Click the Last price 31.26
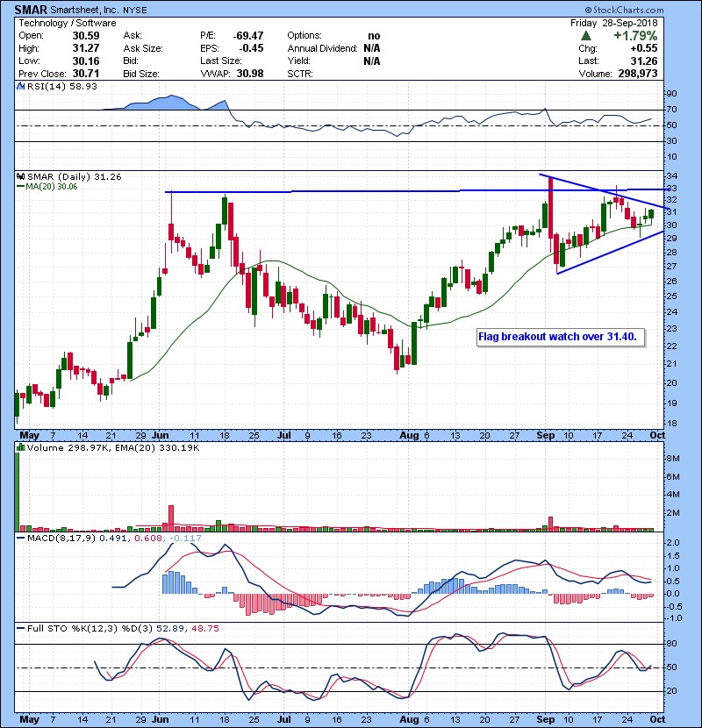This screenshot has height=728, width=702. 644,61
